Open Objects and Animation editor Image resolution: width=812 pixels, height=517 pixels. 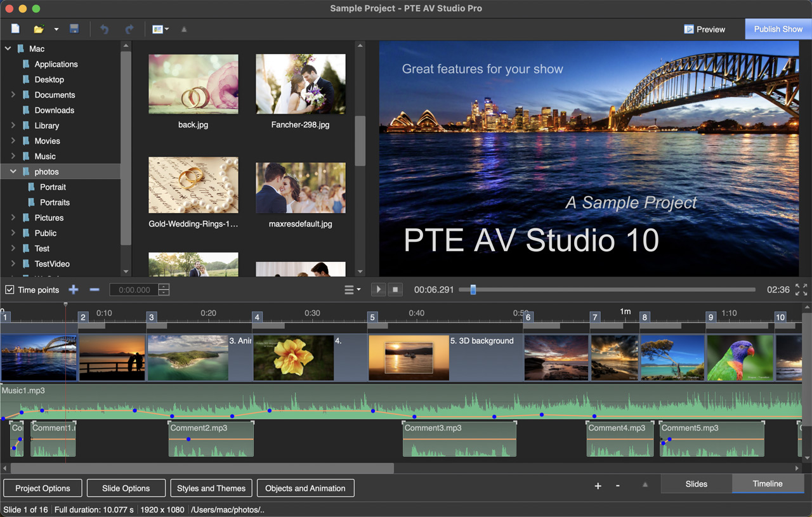tap(305, 488)
